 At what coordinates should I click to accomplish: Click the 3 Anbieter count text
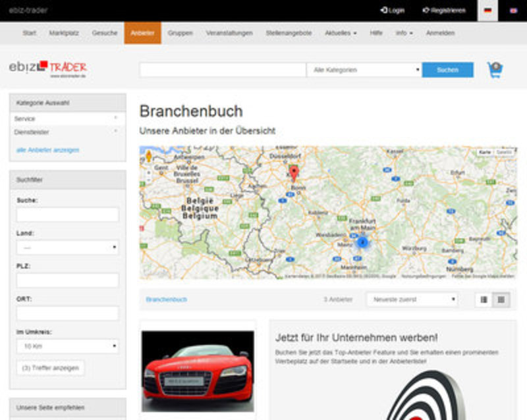(338, 300)
